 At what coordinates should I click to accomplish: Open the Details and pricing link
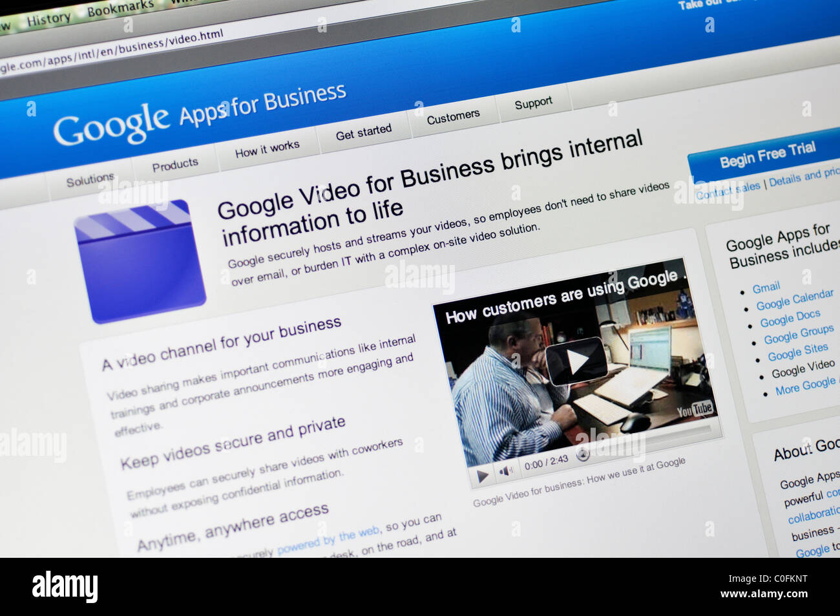804,177
